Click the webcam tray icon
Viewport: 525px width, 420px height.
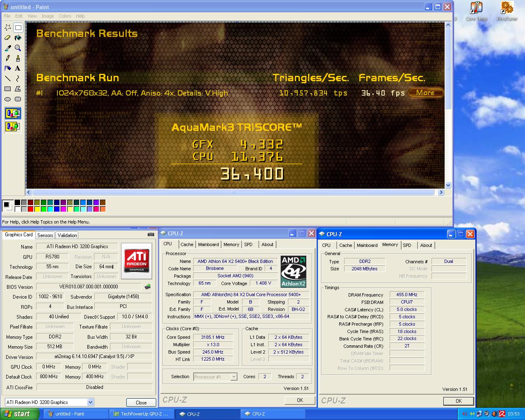487,414
